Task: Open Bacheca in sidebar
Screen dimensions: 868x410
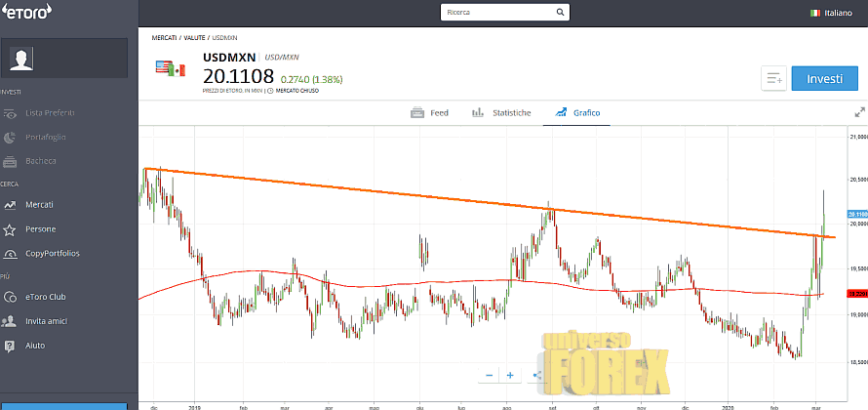Action: [x=40, y=161]
